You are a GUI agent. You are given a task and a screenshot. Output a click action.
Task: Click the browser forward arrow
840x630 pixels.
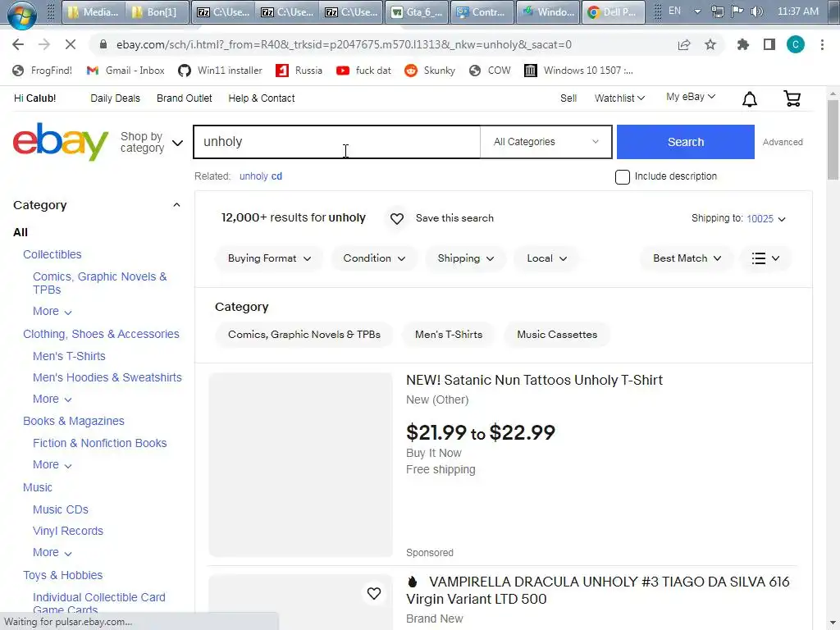(x=44, y=44)
